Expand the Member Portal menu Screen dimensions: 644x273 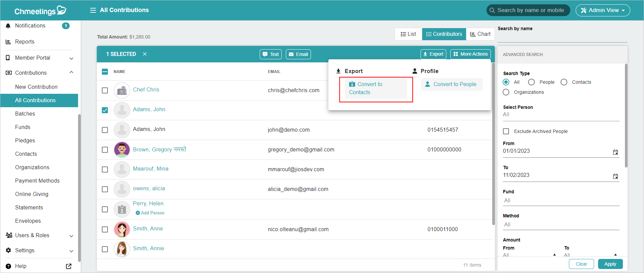(71, 58)
